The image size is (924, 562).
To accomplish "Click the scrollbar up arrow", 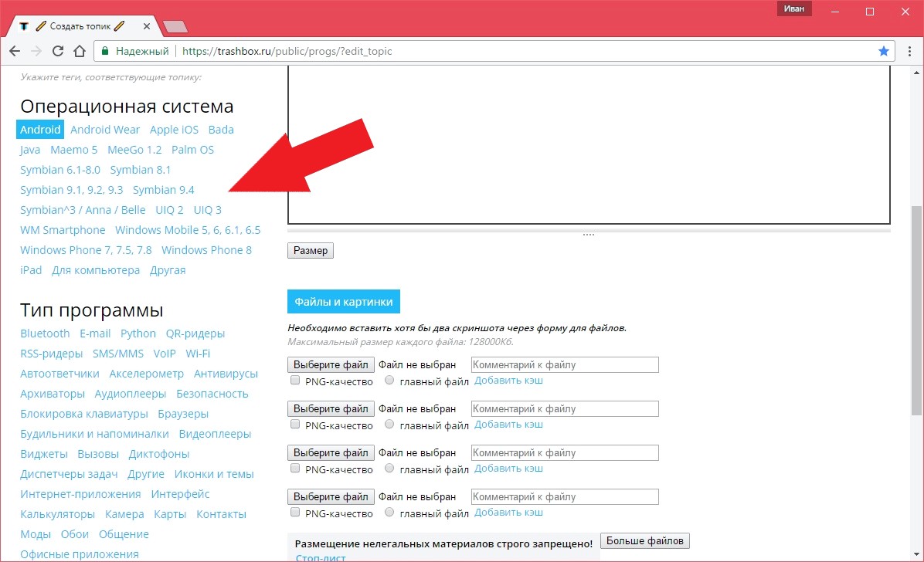I will pyautogui.click(x=916, y=73).
